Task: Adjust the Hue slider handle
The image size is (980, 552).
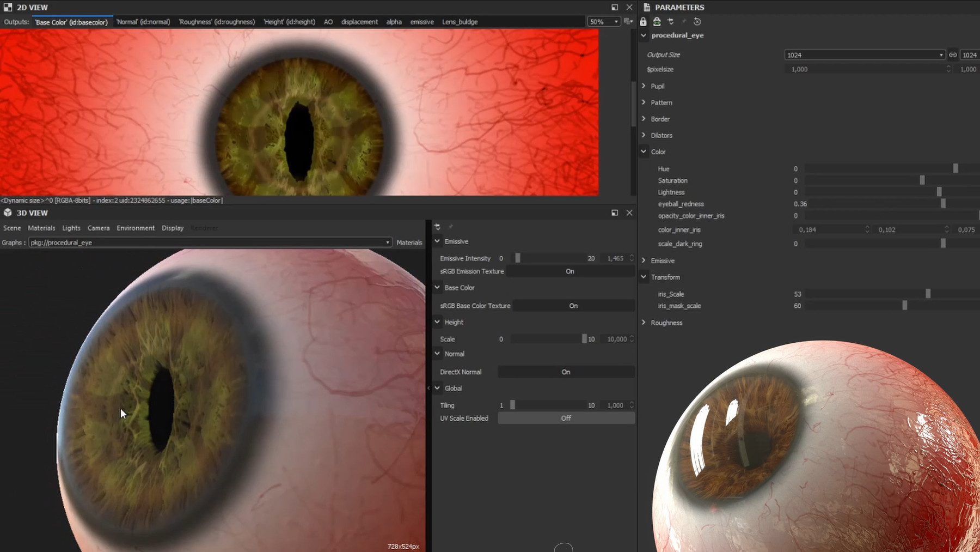Action: click(x=955, y=169)
